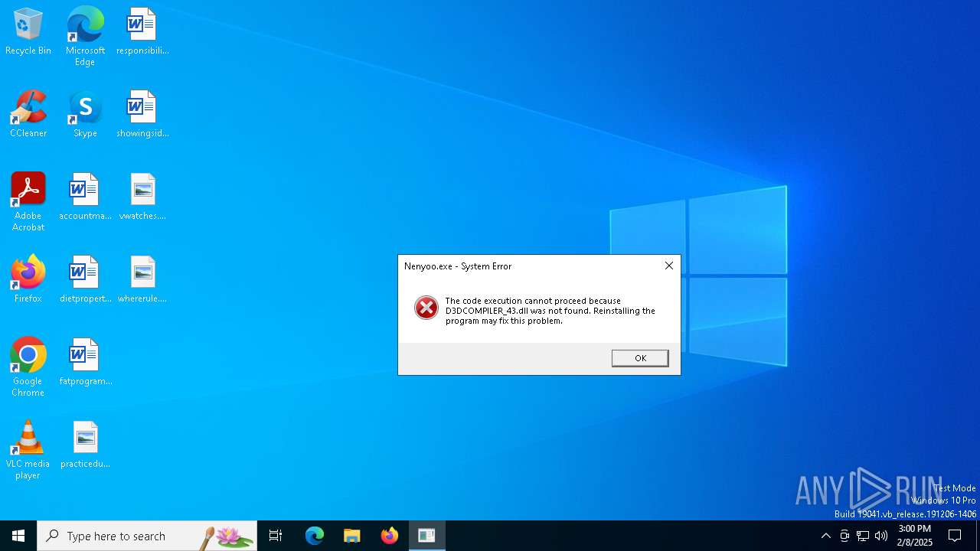Show hidden system tray icons
980x551 pixels.
click(825, 536)
